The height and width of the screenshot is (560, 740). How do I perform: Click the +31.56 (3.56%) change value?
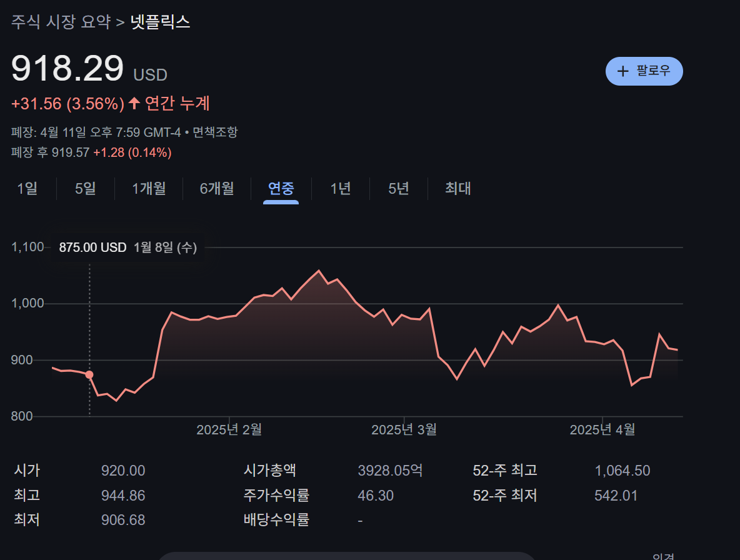pyautogui.click(x=67, y=104)
